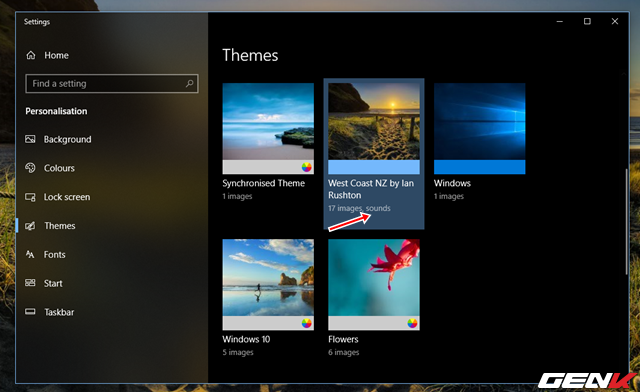Open the Fonts menu label
640x392 pixels.
pos(55,254)
